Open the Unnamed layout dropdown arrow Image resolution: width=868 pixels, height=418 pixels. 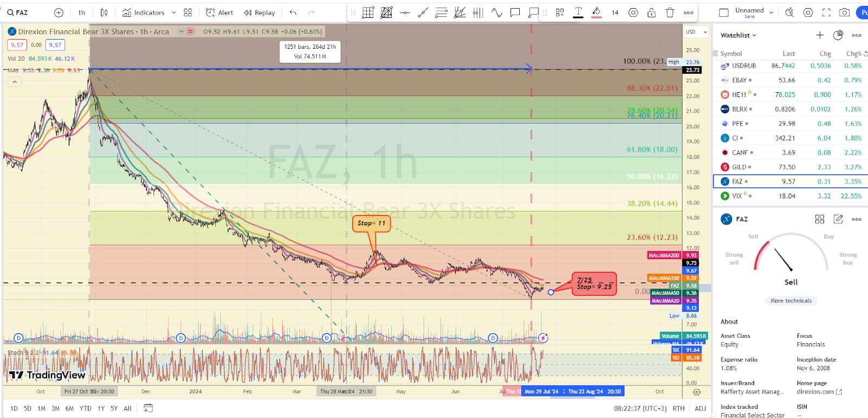click(771, 12)
